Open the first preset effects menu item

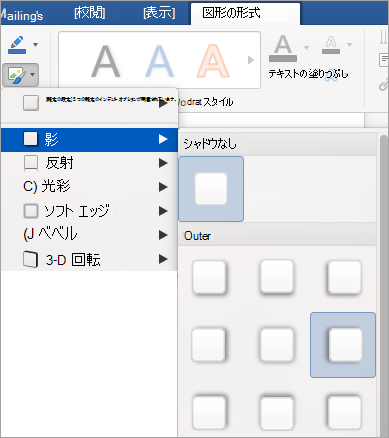click(x=89, y=103)
